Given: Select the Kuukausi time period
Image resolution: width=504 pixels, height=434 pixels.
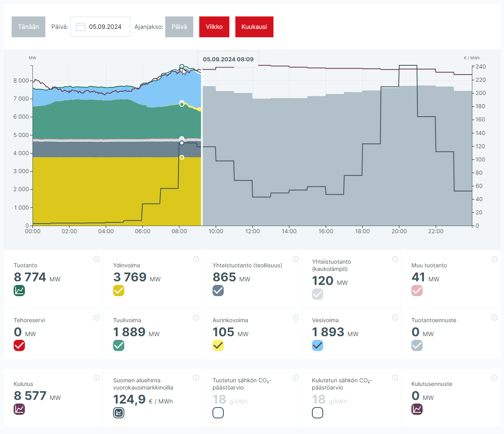Looking at the screenshot, I should (254, 27).
